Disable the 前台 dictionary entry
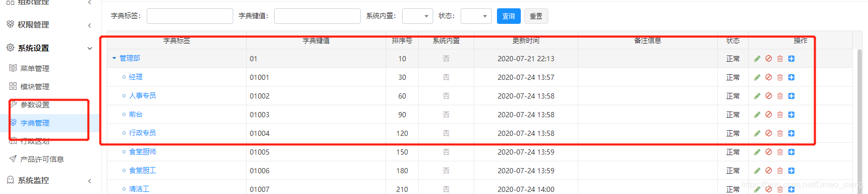 [769, 115]
